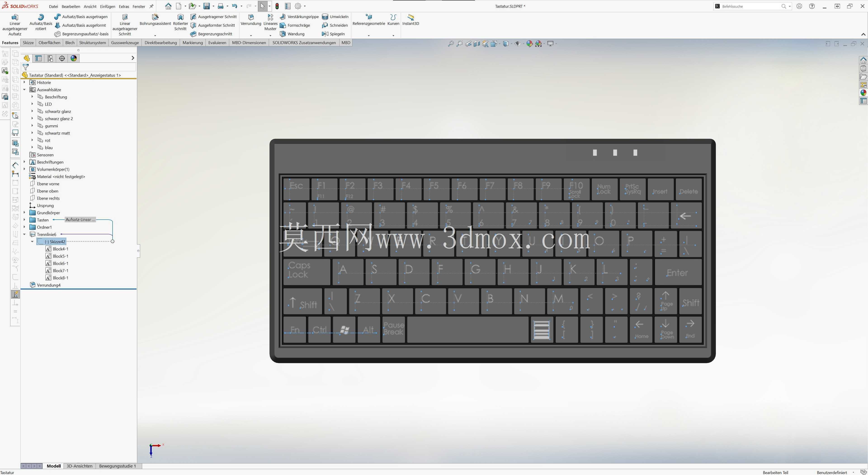Collapse Skizze42 sketch node
The height and width of the screenshot is (475, 868).
[x=32, y=241]
